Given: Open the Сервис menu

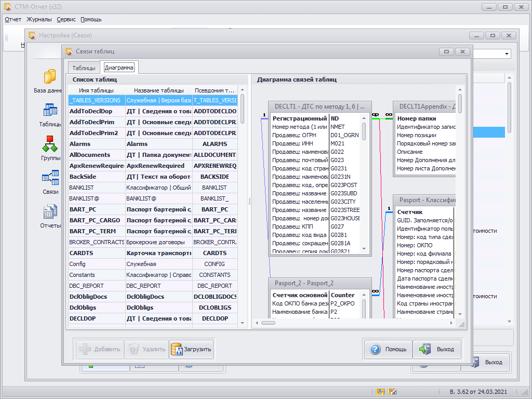Looking at the screenshot, I should click(x=66, y=19).
